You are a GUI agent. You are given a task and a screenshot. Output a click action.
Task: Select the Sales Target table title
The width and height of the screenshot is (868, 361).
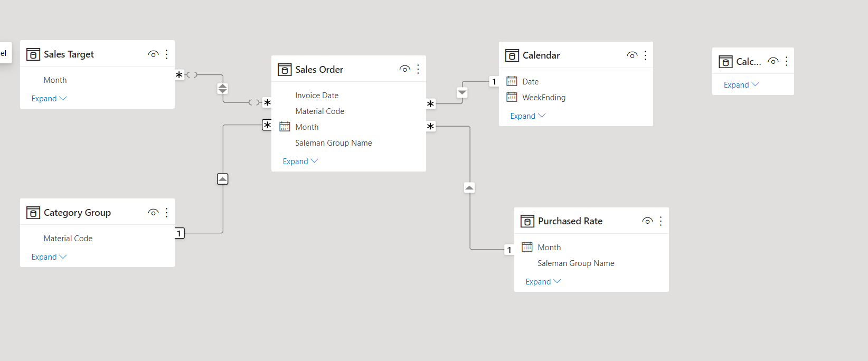tap(69, 54)
